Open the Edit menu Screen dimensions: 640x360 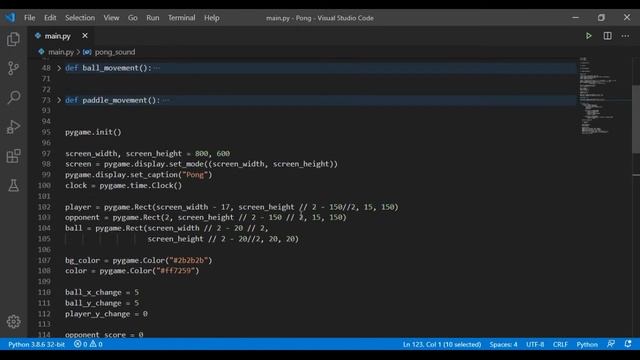pyautogui.click(x=50, y=18)
